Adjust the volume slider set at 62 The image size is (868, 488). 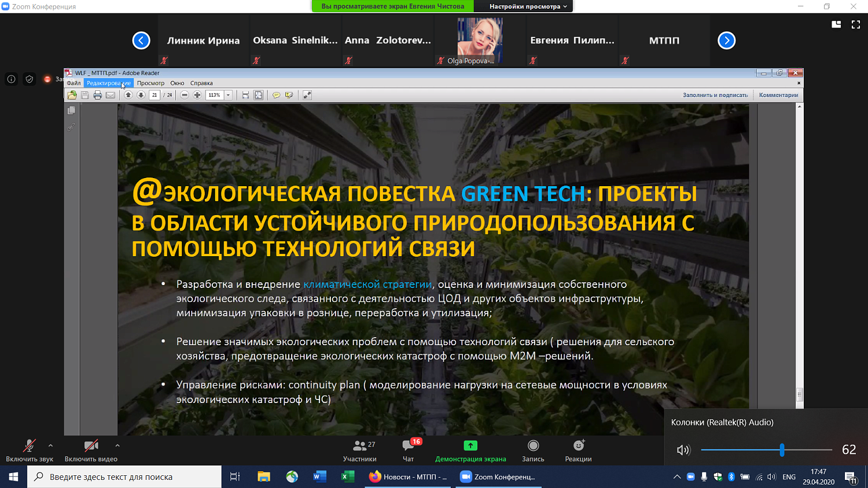pyautogui.click(x=782, y=450)
